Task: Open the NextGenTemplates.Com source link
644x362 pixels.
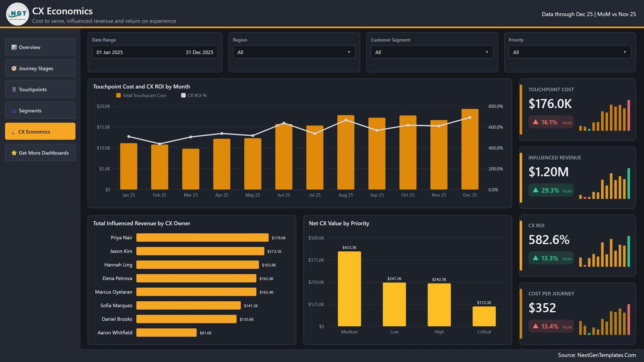Action: [x=607, y=355]
